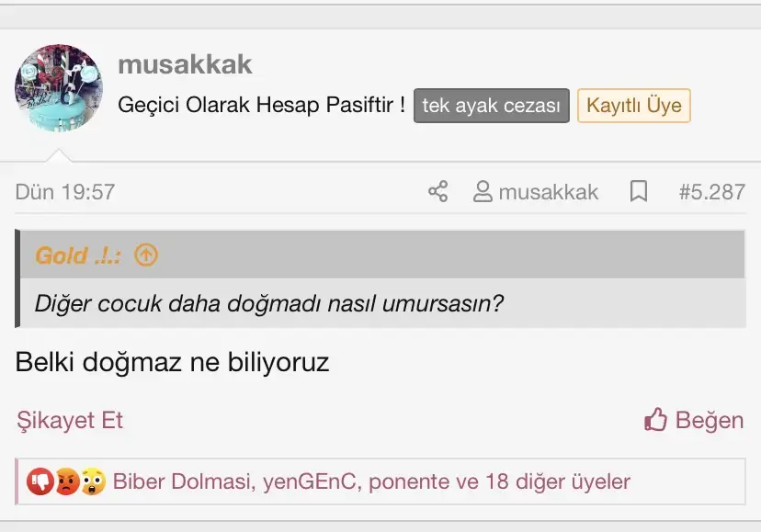
Task: Click the person icon beside musakkak in post header
Action: click(483, 192)
